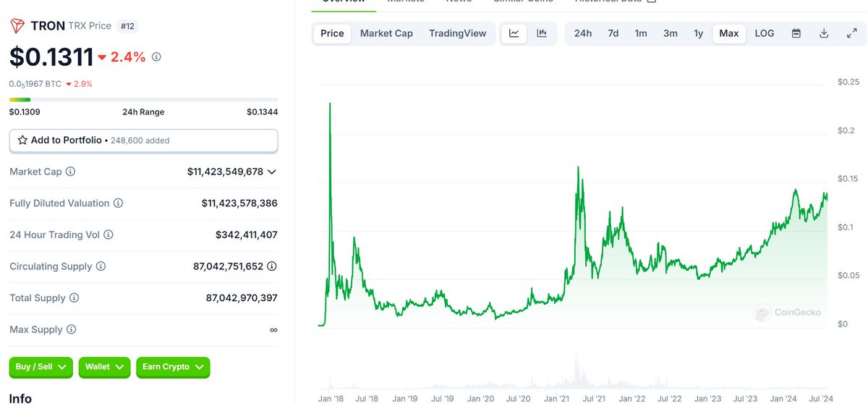The height and width of the screenshot is (404, 868).
Task: Click the $0.1309 range low value
Action: click(x=25, y=112)
